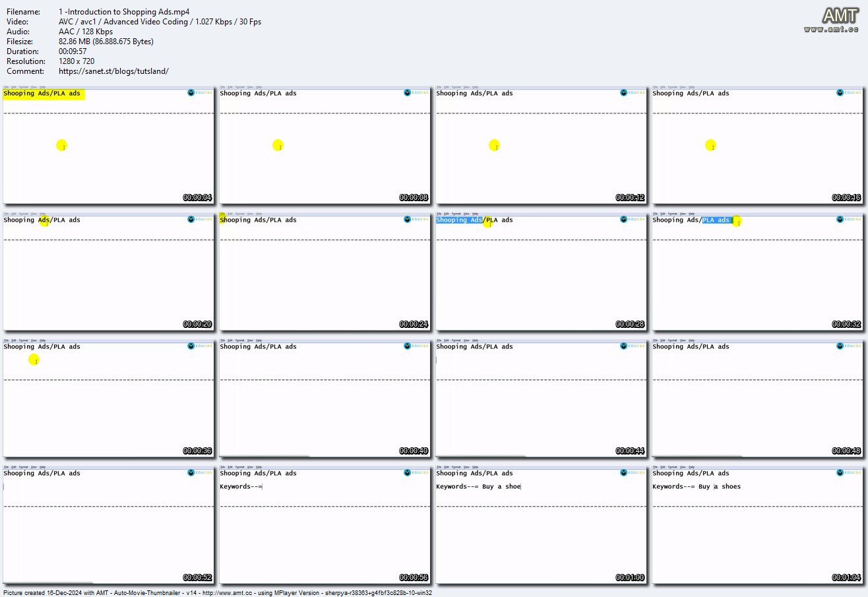Screen dimensions: 868x597
Task: Select the 00:00:52 frame
Action: pos(108,524)
